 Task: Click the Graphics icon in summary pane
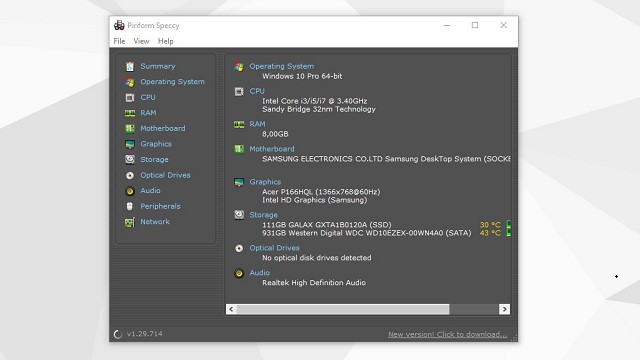(x=239, y=182)
